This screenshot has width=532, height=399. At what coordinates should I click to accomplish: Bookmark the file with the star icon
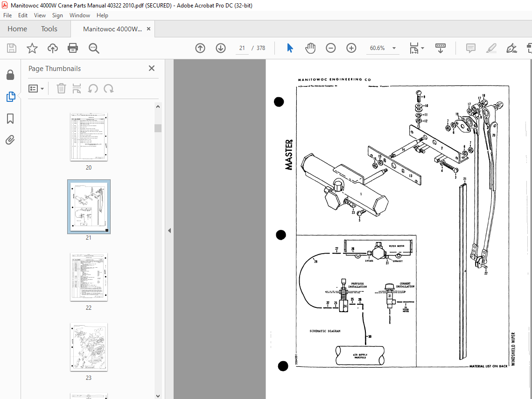point(32,48)
